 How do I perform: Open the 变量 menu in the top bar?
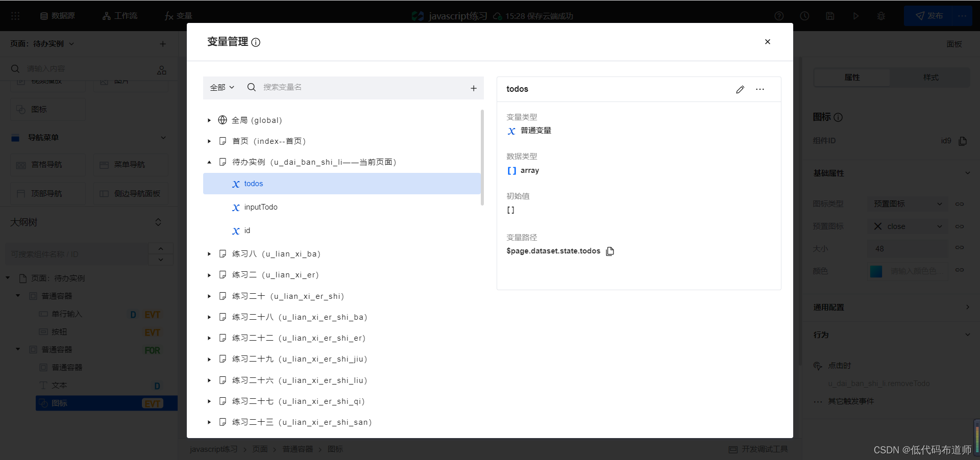tap(178, 16)
